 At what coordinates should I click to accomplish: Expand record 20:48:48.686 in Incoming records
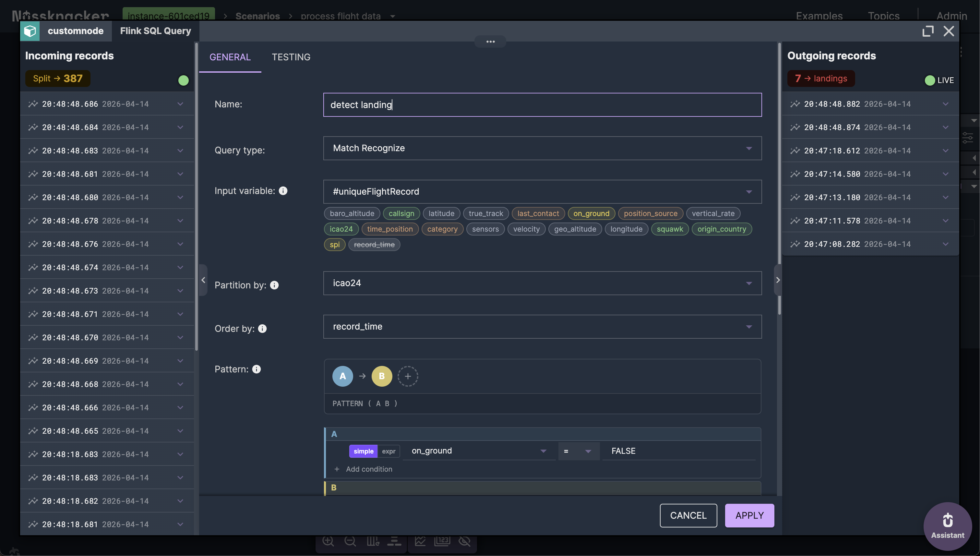(x=180, y=103)
